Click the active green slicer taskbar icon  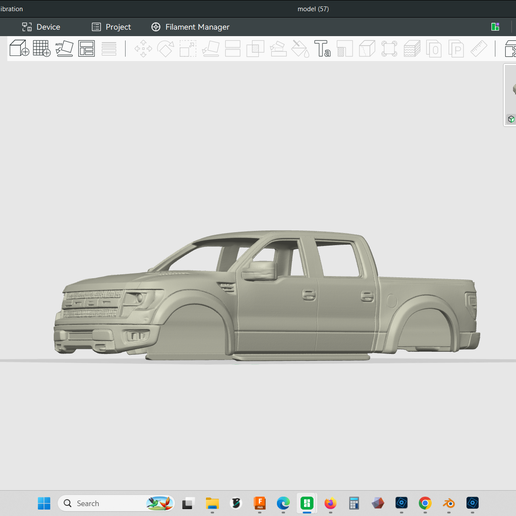point(307,503)
